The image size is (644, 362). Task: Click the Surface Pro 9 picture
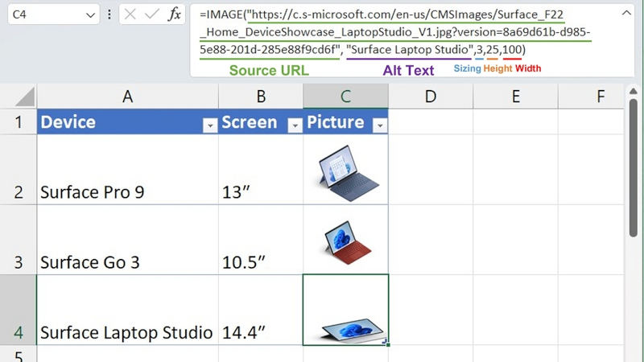click(349, 173)
